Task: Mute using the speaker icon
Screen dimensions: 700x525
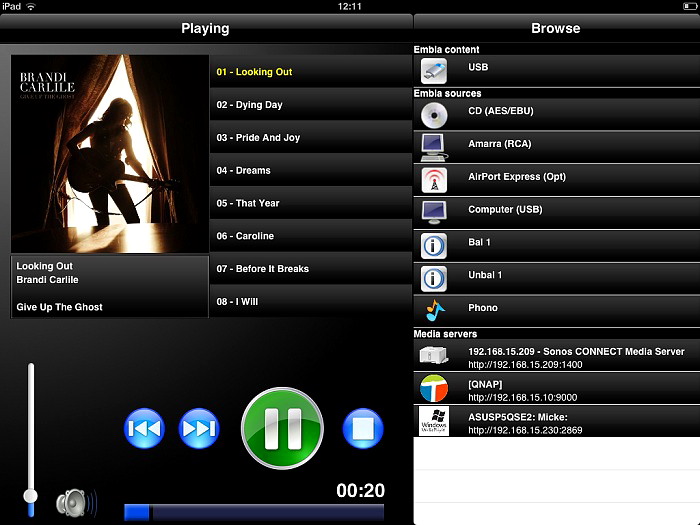Action: tap(76, 503)
